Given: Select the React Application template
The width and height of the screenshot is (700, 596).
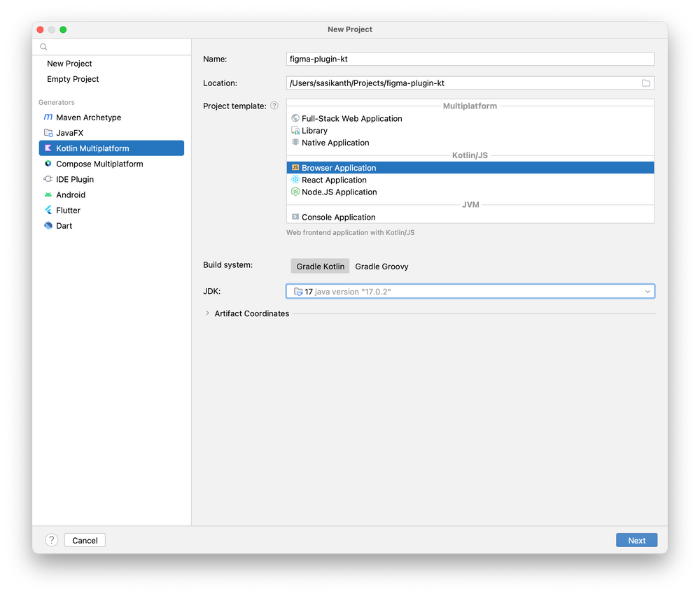Looking at the screenshot, I should pos(334,180).
